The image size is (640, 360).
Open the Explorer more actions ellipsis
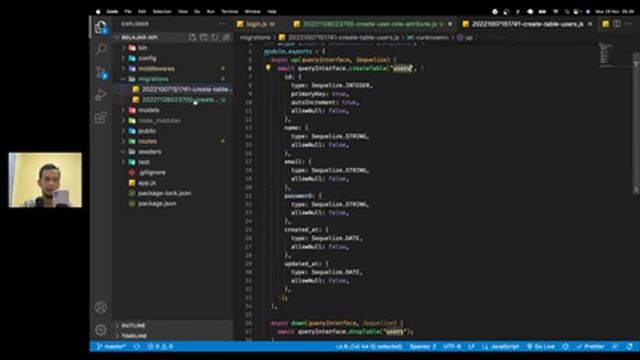(222, 24)
